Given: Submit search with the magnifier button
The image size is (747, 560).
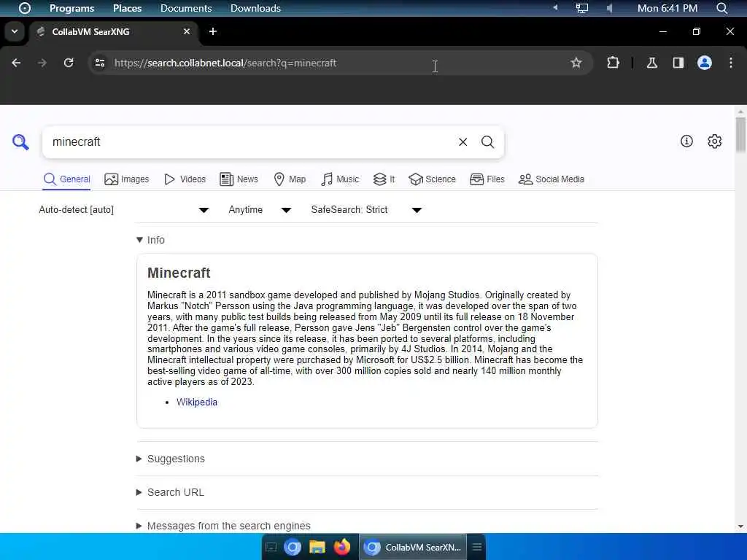Looking at the screenshot, I should [x=487, y=142].
